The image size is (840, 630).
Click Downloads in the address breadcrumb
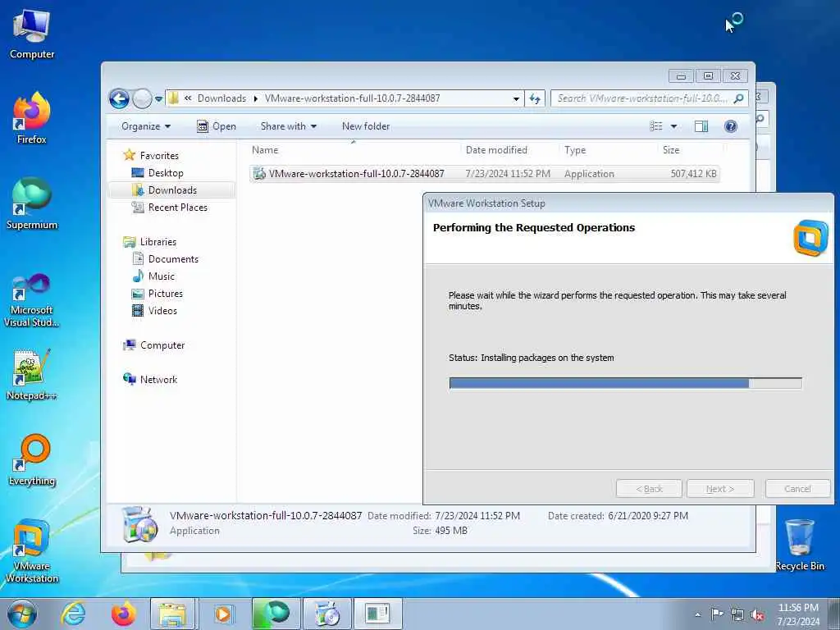tap(221, 98)
